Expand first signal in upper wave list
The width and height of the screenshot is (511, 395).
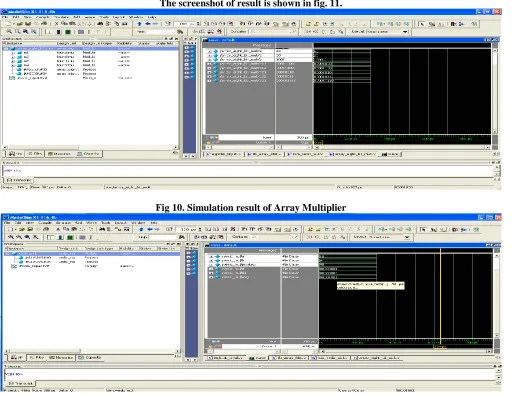click(209, 51)
